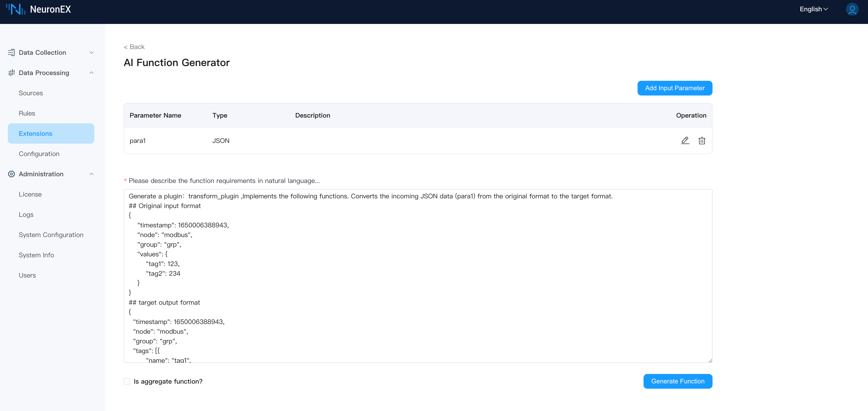Viewport: 868px width, 411px height.
Task: Select System Configuration in sidebar
Action: pyautogui.click(x=51, y=235)
